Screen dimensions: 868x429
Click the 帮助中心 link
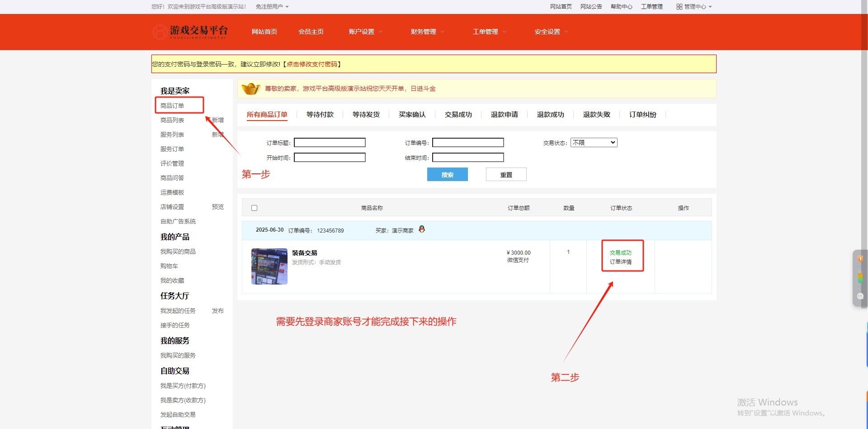[x=622, y=7]
